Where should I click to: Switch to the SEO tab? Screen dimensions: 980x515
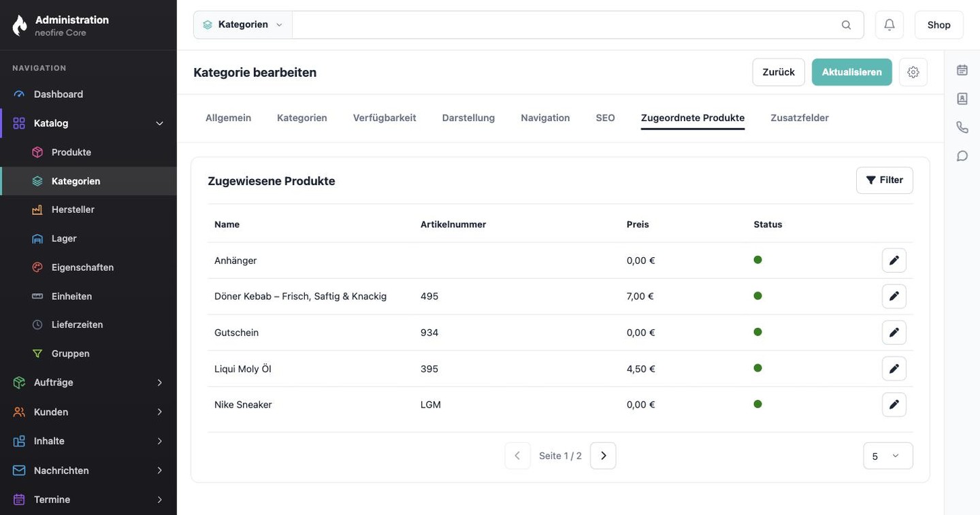[606, 118]
